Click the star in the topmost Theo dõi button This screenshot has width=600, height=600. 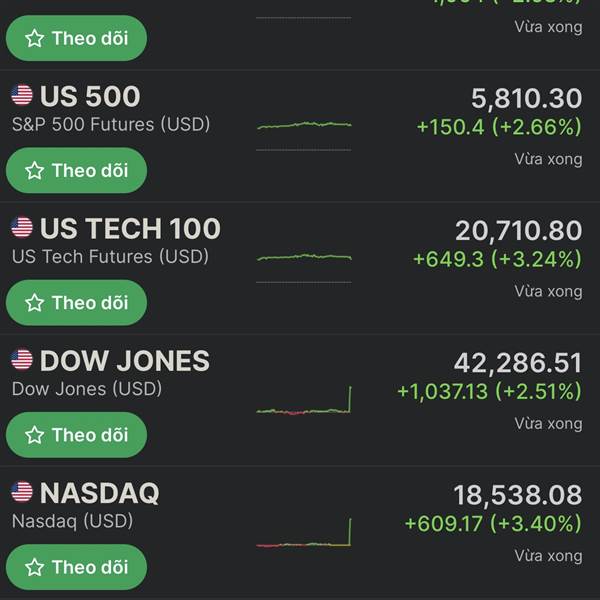[35, 38]
